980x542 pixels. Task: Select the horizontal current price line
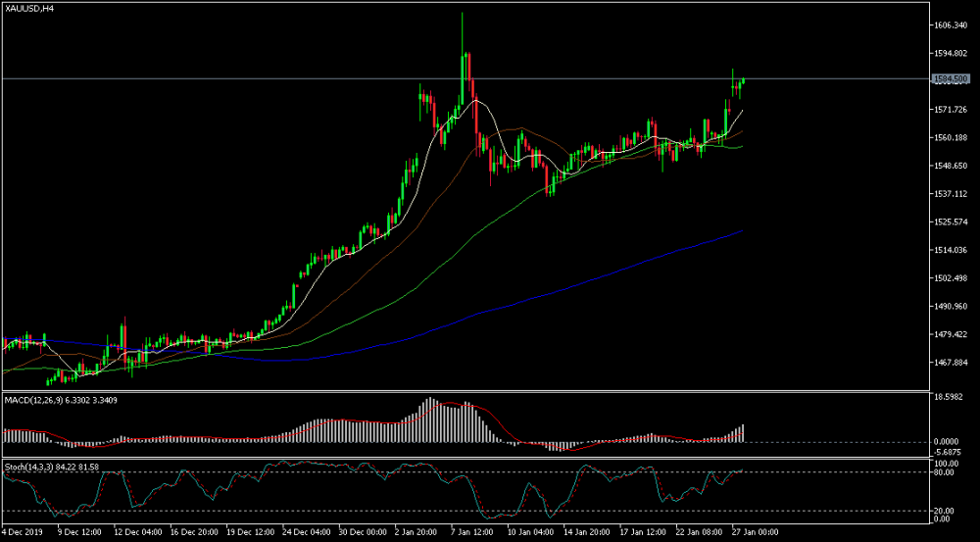465,78
